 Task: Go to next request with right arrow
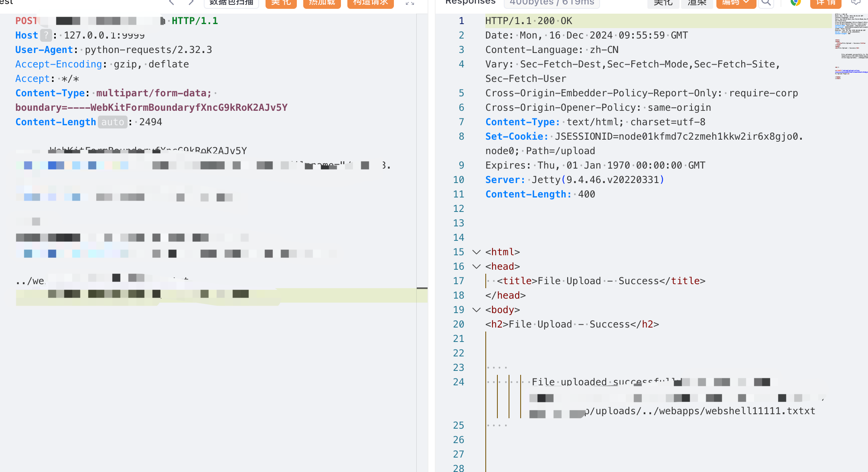pyautogui.click(x=191, y=2)
